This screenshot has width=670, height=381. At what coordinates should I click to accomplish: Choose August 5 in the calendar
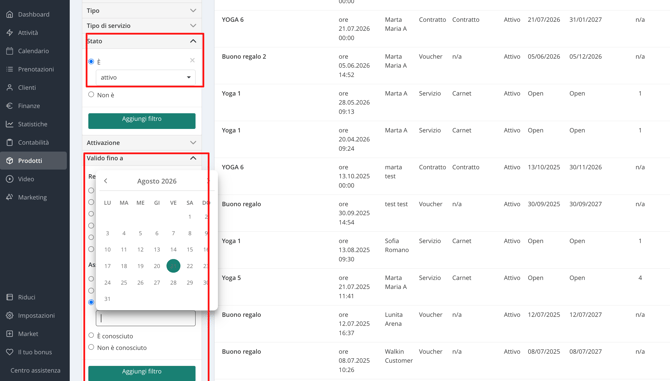coord(140,233)
